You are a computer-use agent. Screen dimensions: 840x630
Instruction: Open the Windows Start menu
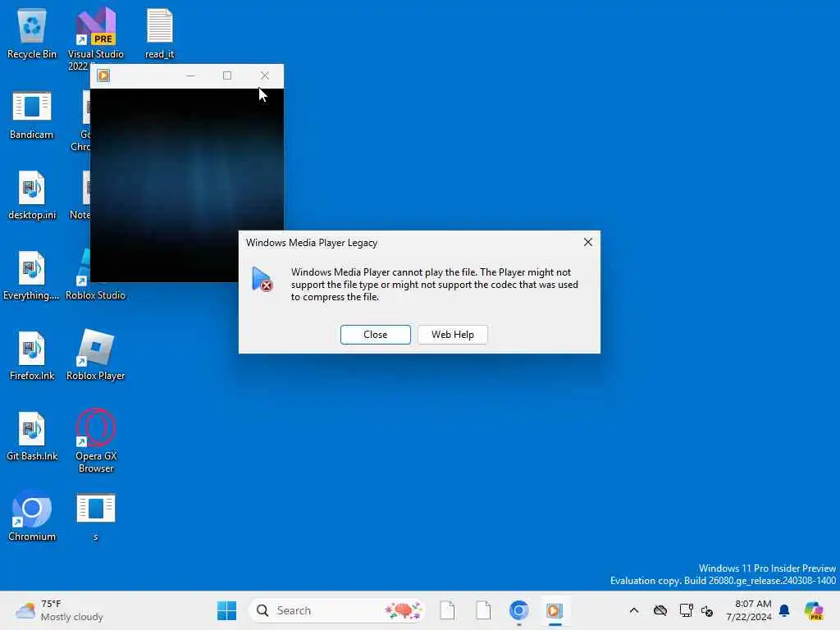click(226, 610)
